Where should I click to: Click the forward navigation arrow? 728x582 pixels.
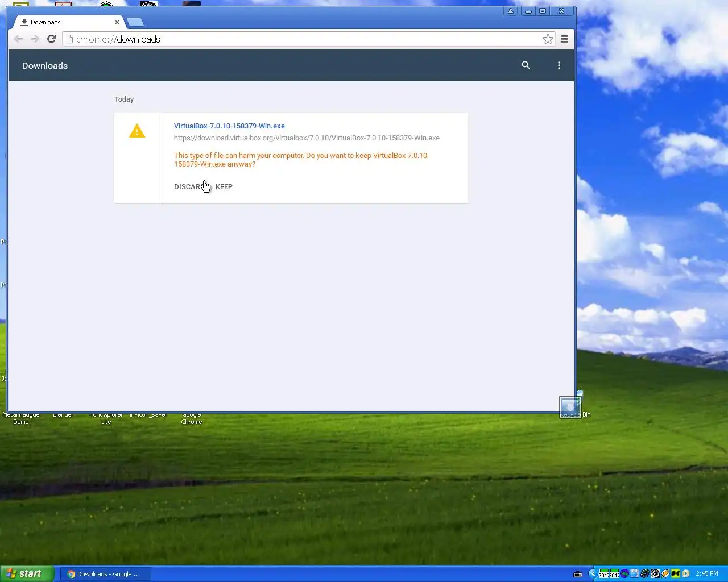(x=35, y=39)
